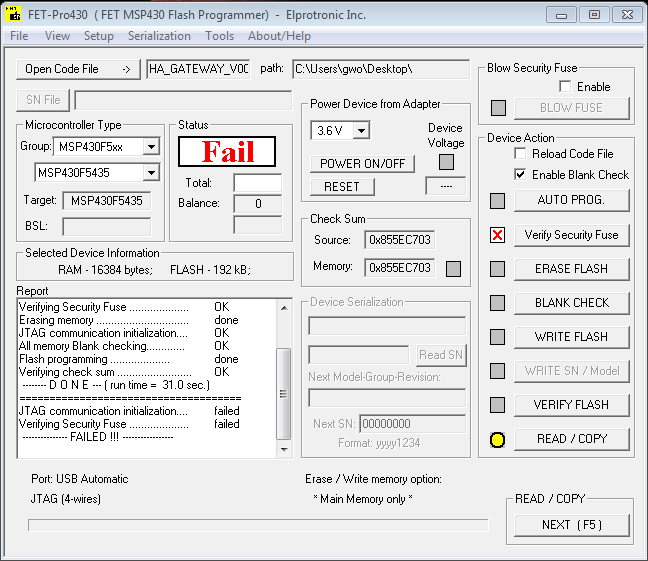Untick the Enable Blank Check checkbox

click(x=520, y=174)
